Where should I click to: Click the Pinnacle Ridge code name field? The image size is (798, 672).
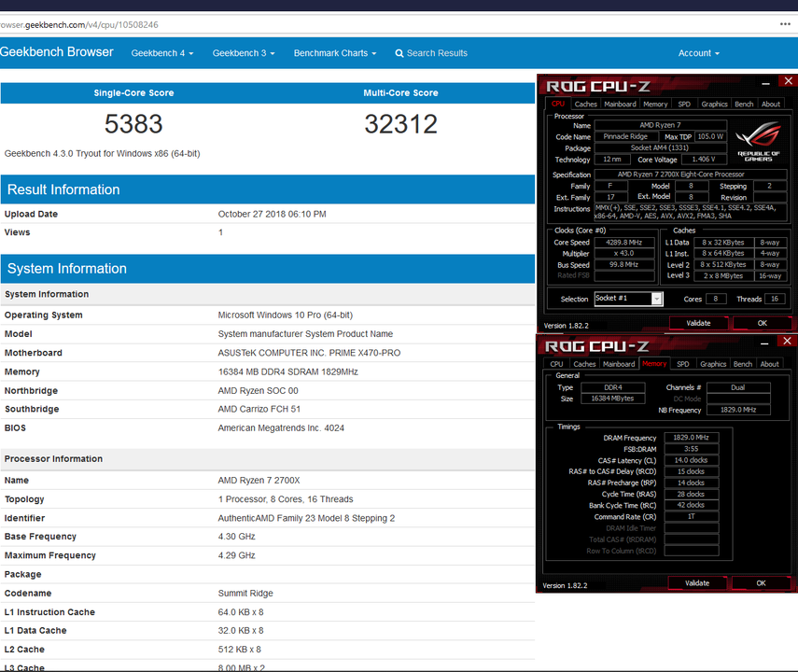tap(625, 136)
